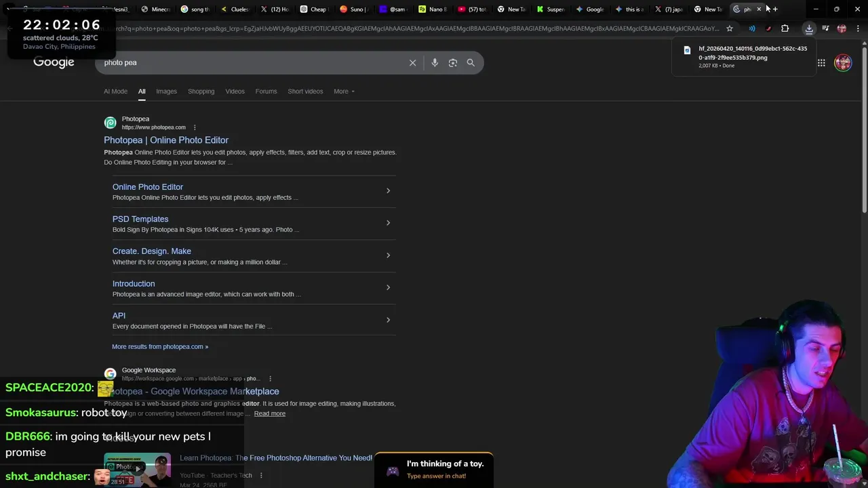Switch to the YouTube (57) browser tab
This screenshot has height=488, width=868.
point(473,9)
